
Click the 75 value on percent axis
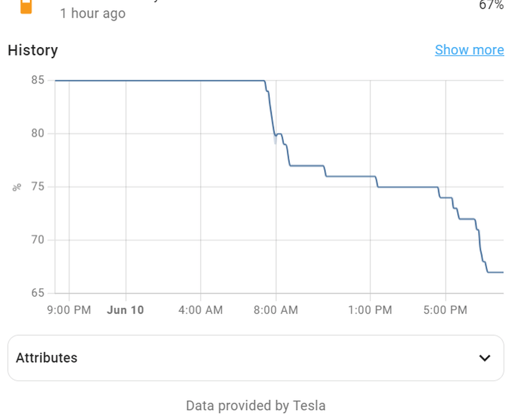coord(38,187)
